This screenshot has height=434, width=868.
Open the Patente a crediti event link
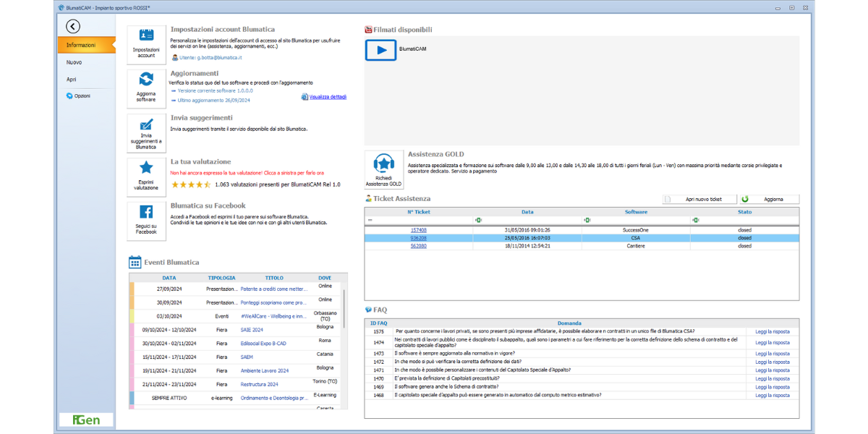point(274,289)
